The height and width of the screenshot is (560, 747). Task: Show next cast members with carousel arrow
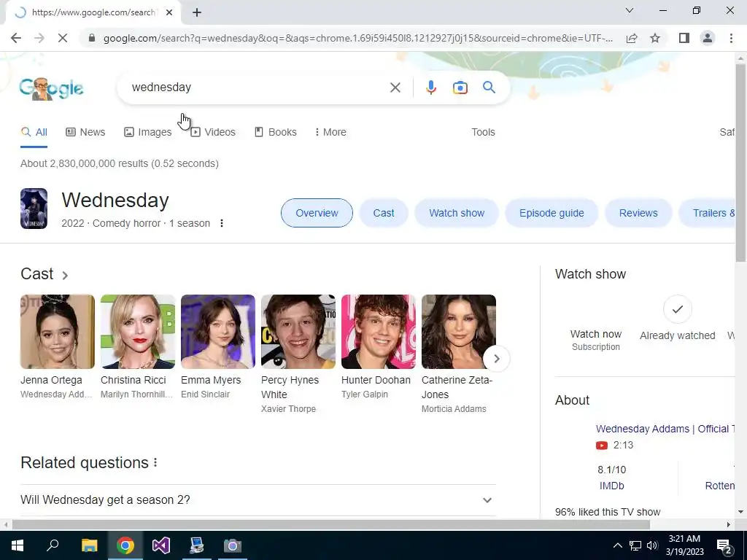tap(496, 359)
